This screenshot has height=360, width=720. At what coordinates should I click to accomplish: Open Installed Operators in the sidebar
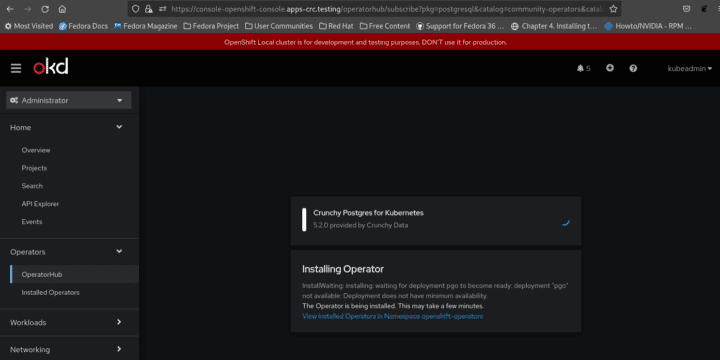pos(51,292)
